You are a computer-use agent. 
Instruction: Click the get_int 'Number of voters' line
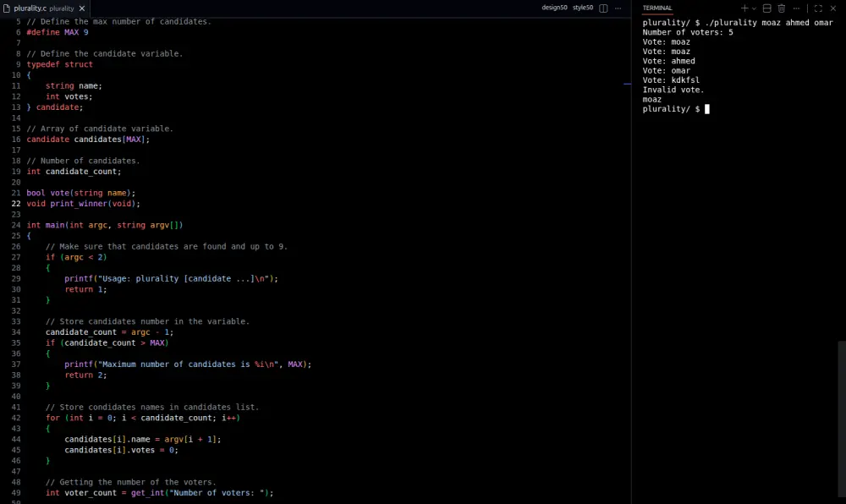159,493
